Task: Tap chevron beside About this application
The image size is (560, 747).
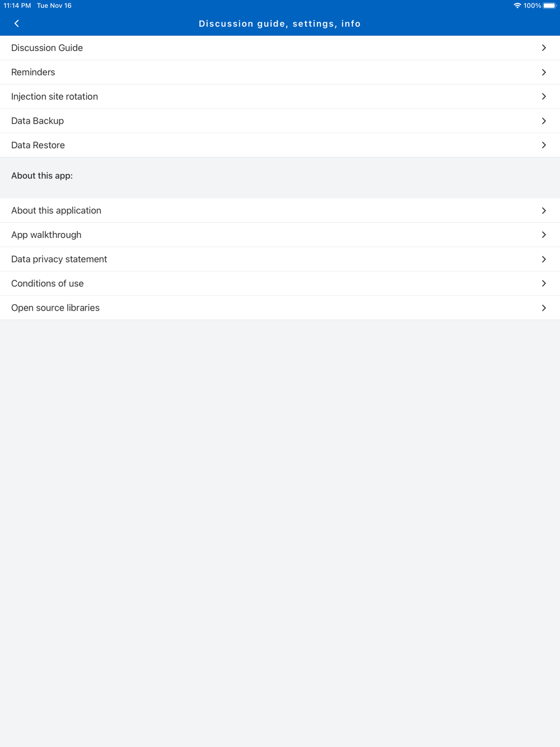Action: click(544, 211)
